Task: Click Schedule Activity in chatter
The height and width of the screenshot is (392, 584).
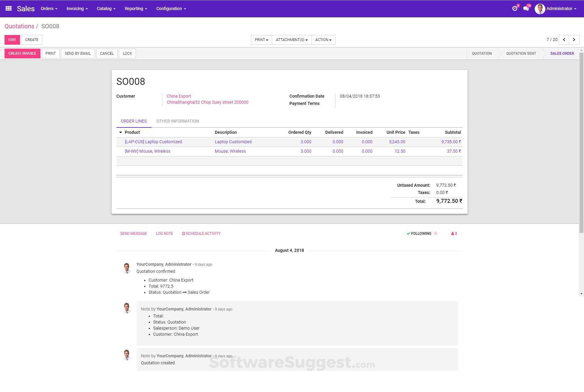Action: pyautogui.click(x=201, y=234)
